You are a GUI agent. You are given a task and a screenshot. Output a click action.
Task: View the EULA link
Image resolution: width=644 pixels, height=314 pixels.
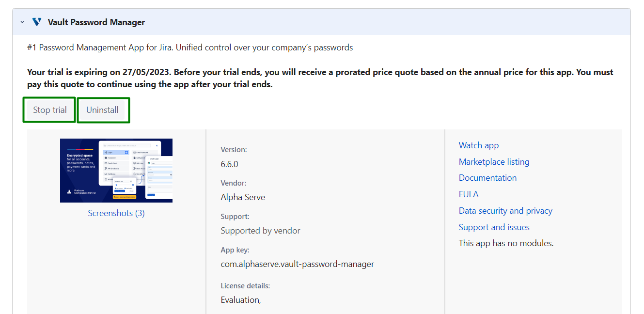point(469,194)
